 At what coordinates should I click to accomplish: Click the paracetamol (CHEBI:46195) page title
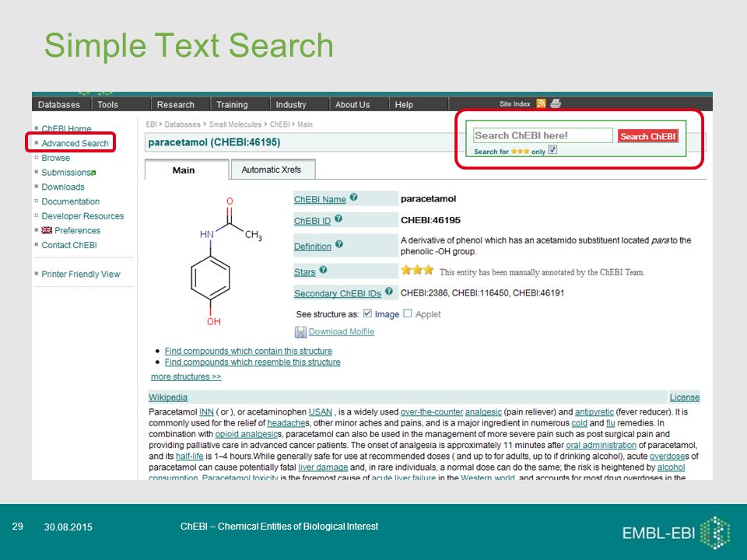coord(214,142)
